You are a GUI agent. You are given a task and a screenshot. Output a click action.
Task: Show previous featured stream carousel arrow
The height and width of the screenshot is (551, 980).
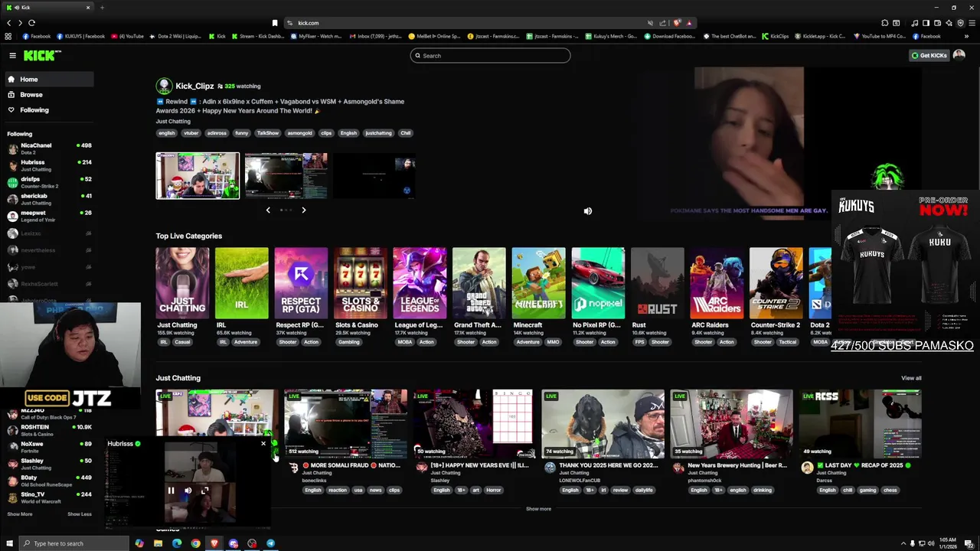(x=268, y=210)
